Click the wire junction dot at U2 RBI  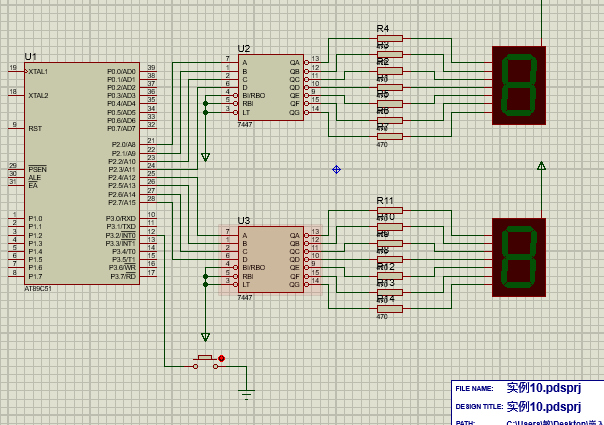coord(205,104)
